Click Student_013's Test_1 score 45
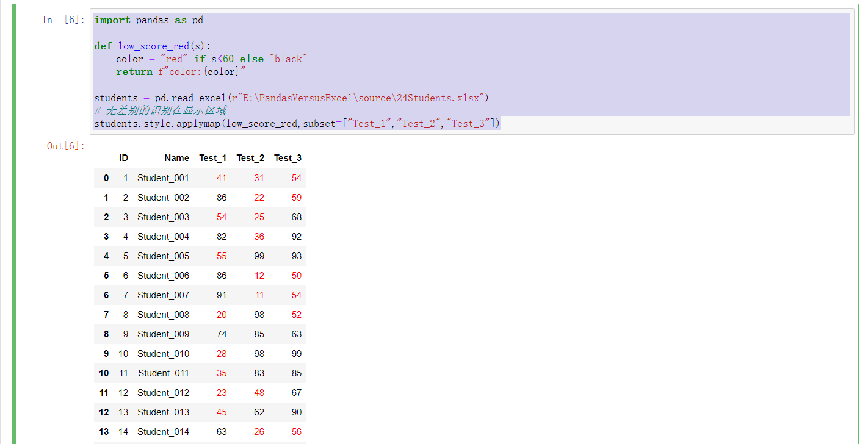The image size is (868, 444). [x=222, y=412]
